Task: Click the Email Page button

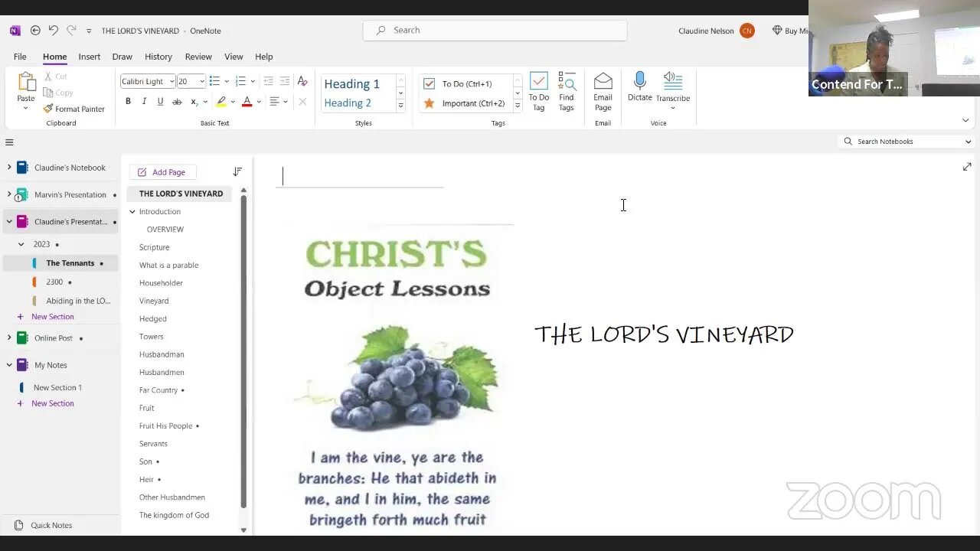Action: (x=603, y=92)
